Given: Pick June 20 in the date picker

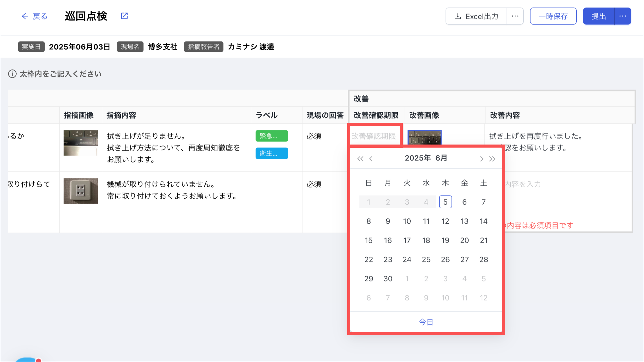Looking at the screenshot, I should pyautogui.click(x=464, y=240).
